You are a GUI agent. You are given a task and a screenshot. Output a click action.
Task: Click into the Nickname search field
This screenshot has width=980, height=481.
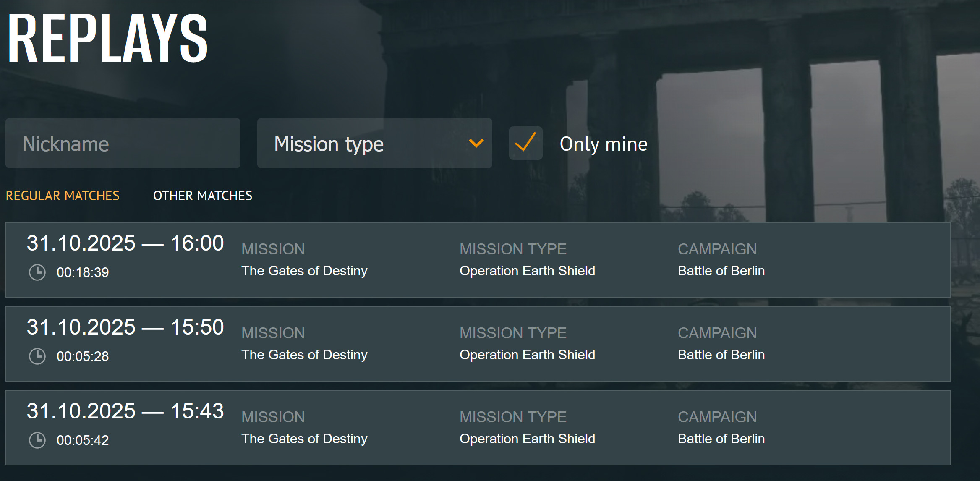click(123, 143)
